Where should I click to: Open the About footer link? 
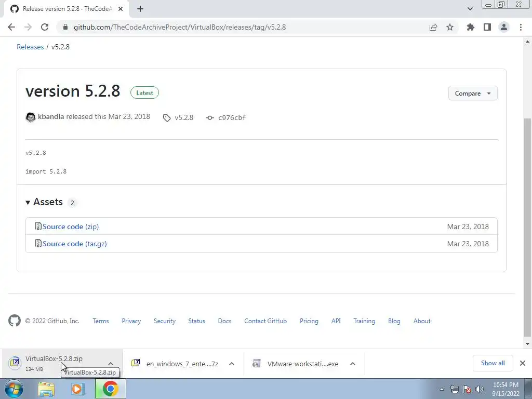coord(422,321)
